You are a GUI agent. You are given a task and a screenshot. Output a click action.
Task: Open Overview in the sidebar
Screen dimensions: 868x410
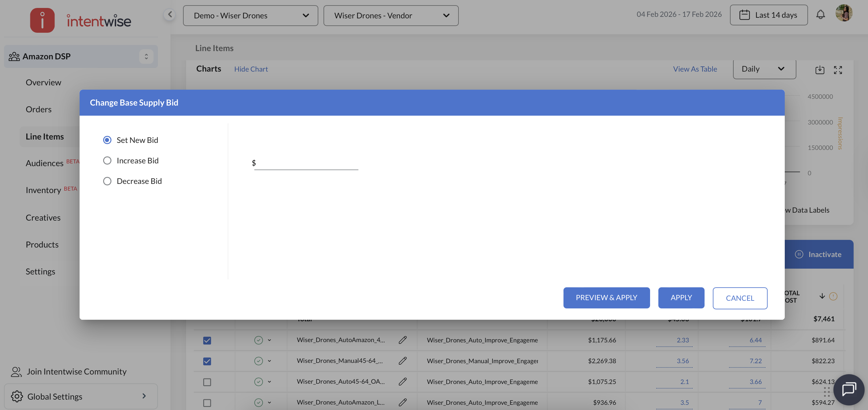pos(43,82)
